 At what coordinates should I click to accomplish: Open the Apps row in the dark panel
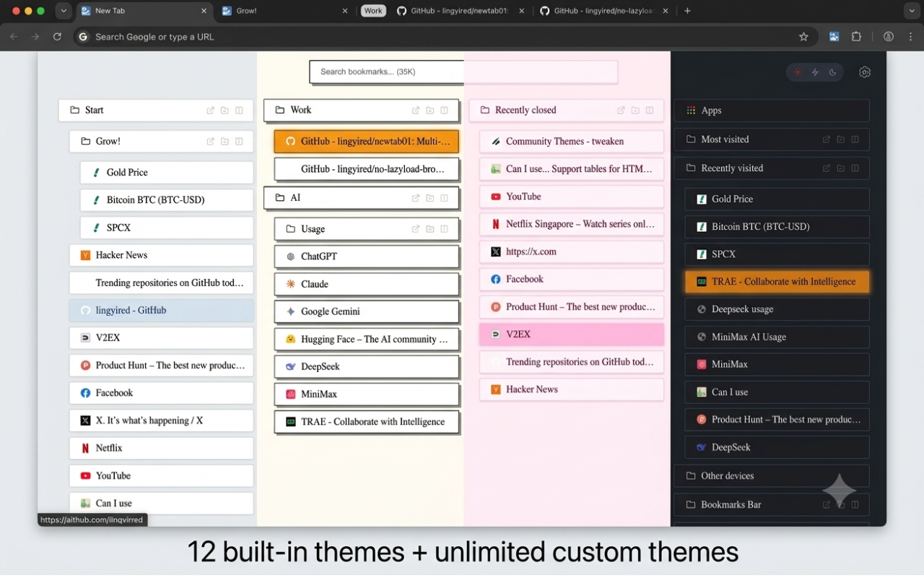click(x=772, y=111)
